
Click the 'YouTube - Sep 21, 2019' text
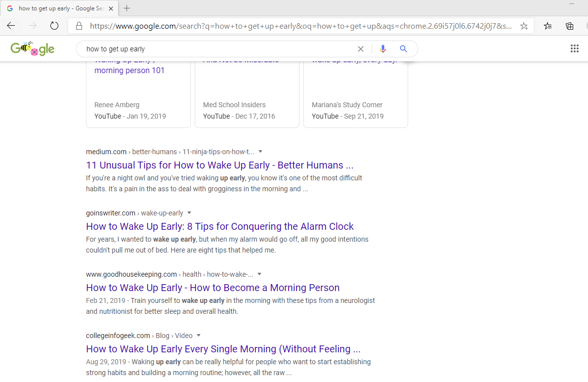[x=348, y=116]
